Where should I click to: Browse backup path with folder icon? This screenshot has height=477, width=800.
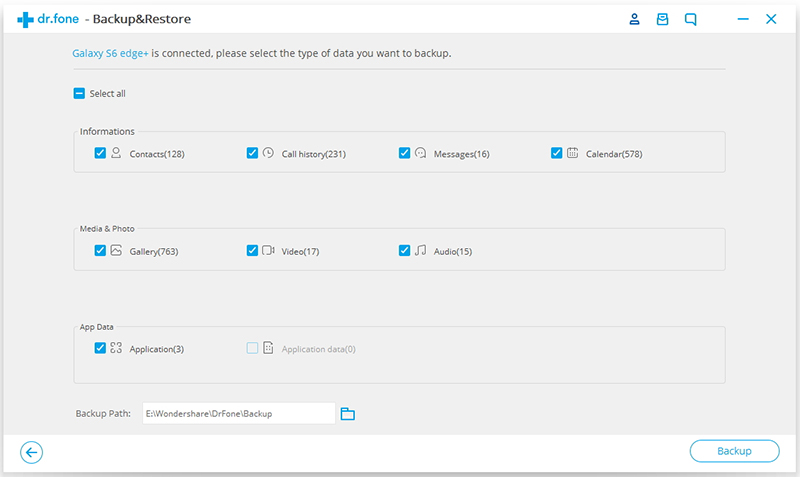coord(348,413)
